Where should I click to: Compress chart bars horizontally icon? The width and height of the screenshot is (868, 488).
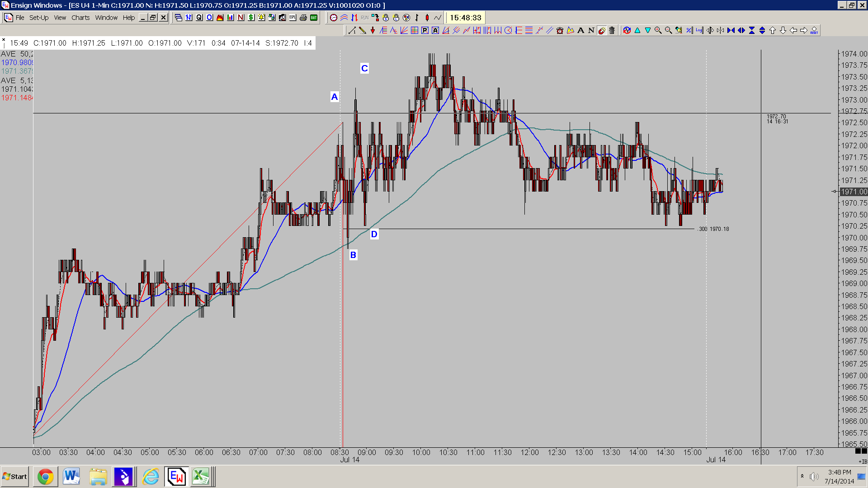pos(731,30)
